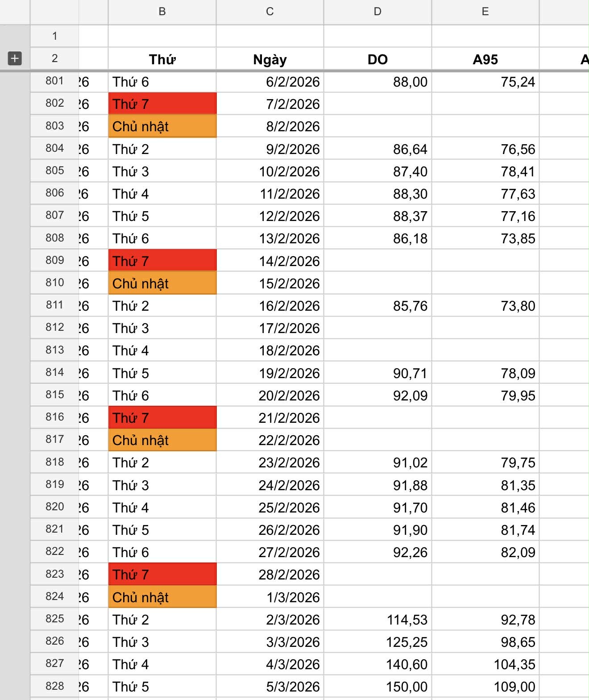The width and height of the screenshot is (589, 700).
Task: Select the "A95" header cell
Action: tap(485, 59)
